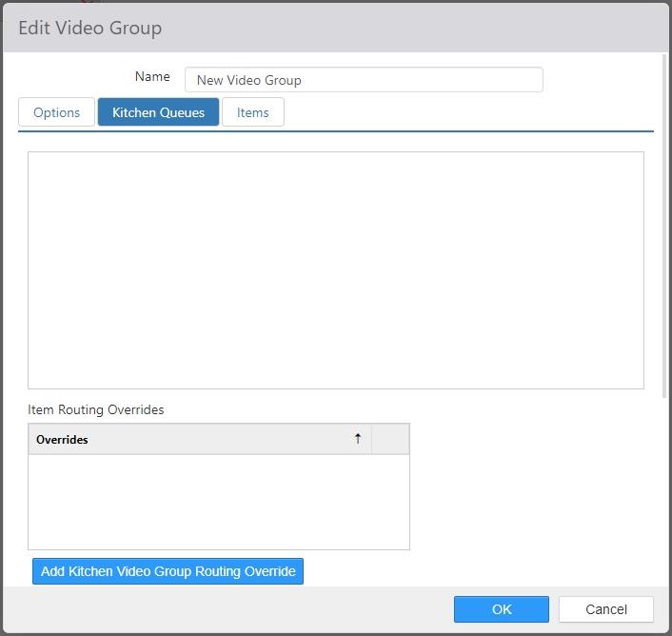Screen dimensions: 672x636
Task: Open the Items tab
Action: (253, 112)
